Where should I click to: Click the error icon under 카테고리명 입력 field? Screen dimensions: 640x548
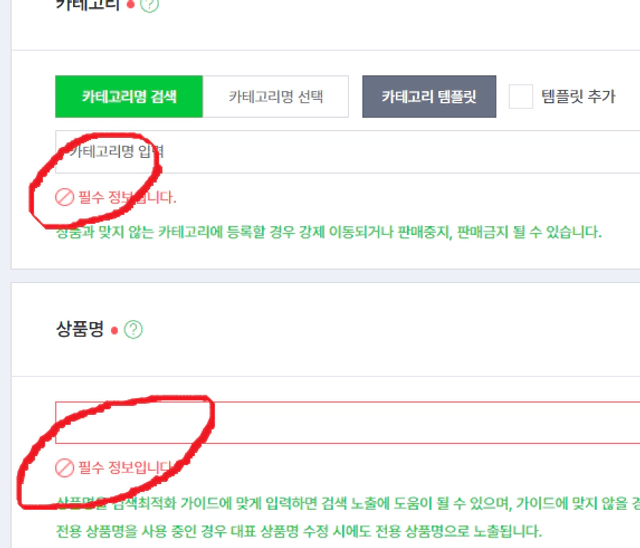tap(64, 197)
